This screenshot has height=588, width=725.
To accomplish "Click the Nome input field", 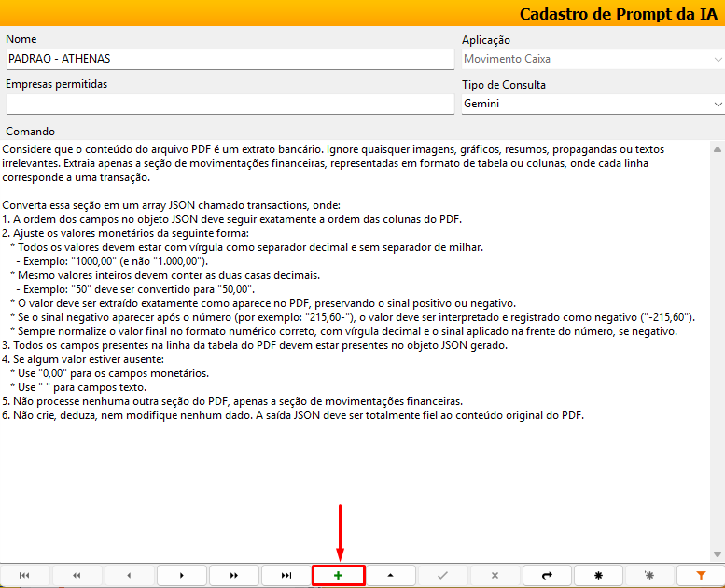I will 229,59.
